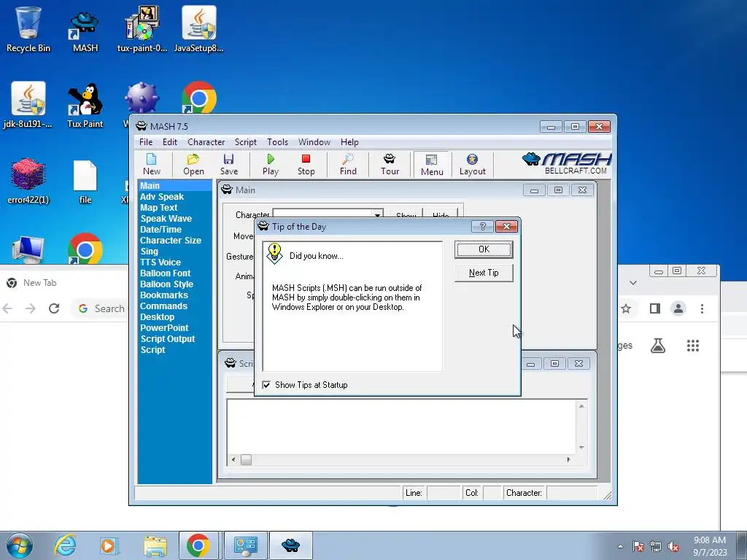Click the Open folder toolbar icon
The image size is (747, 560).
click(x=193, y=164)
